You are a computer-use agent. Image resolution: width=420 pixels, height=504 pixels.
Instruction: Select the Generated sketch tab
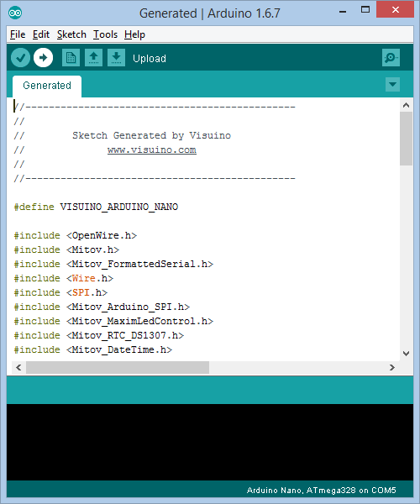47,86
